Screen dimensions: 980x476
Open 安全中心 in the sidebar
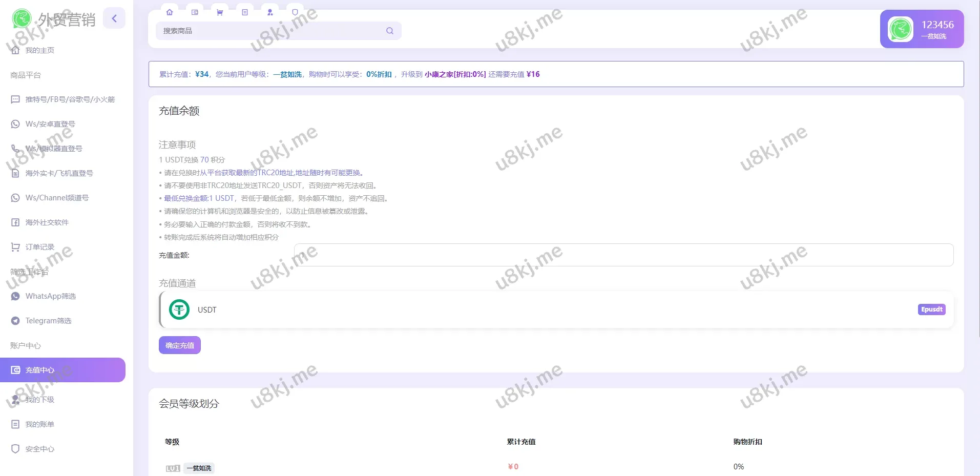(x=40, y=449)
